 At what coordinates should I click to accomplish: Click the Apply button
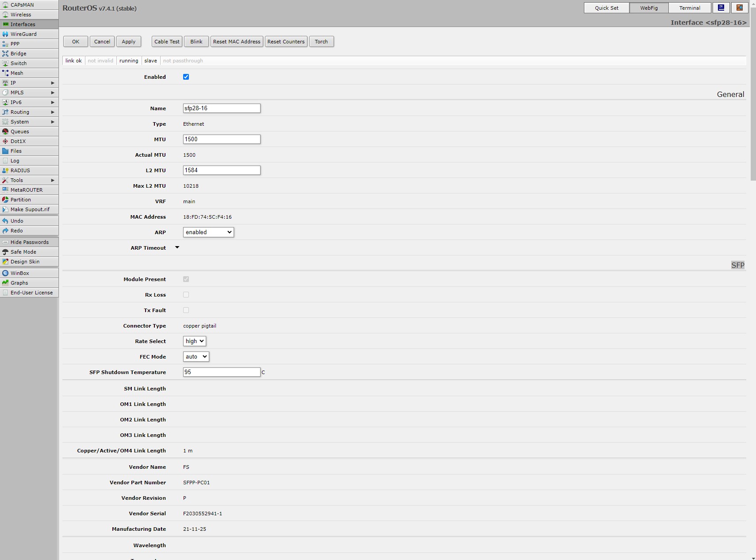(129, 42)
